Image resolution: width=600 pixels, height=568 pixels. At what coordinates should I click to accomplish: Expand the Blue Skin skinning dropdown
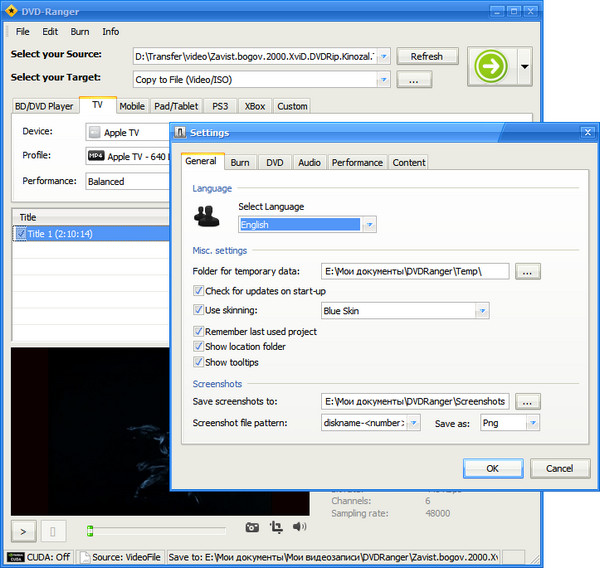tap(481, 311)
